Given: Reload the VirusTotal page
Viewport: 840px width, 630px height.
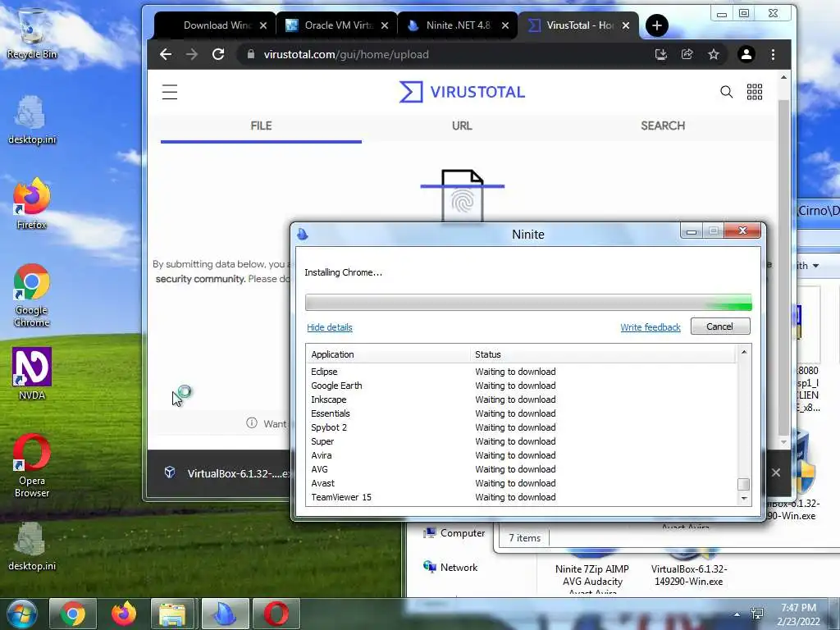Looking at the screenshot, I should point(218,54).
